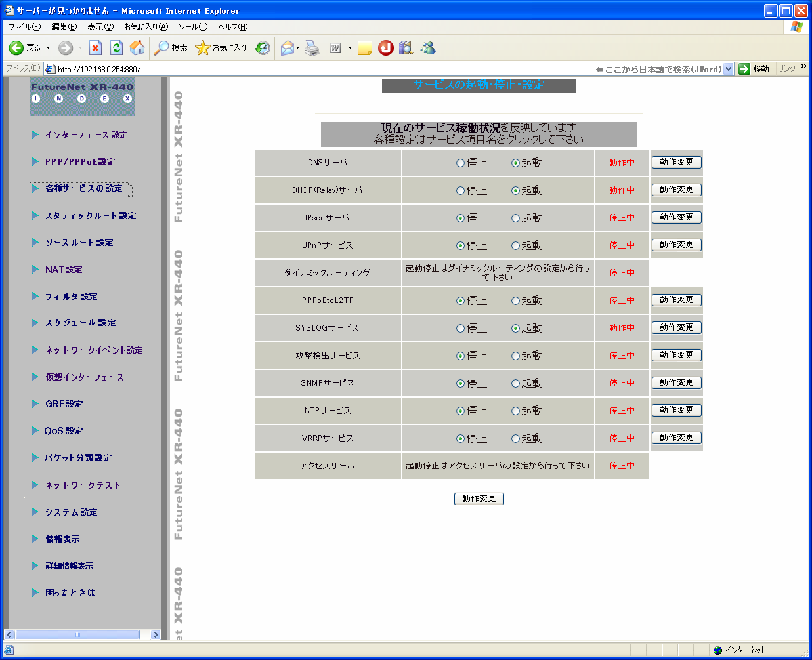Screen dimensions: 812x660
Task: Open the Back button history dropdown arrow
Action: 48,48
